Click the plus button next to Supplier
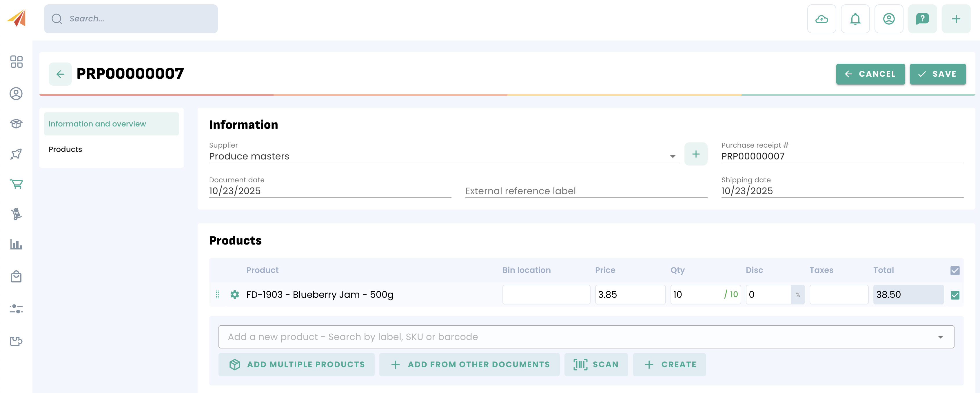Viewport: 980px width, 393px height. click(x=695, y=154)
